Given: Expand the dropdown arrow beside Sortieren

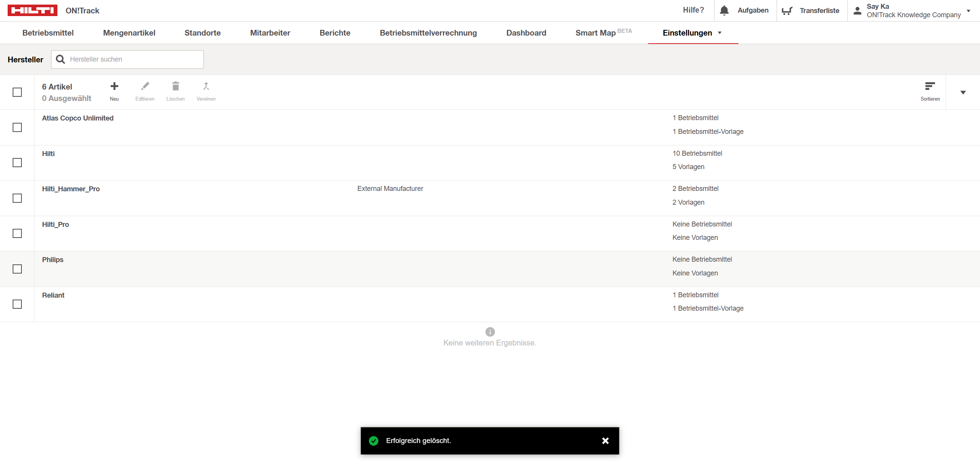Looking at the screenshot, I should click(963, 92).
